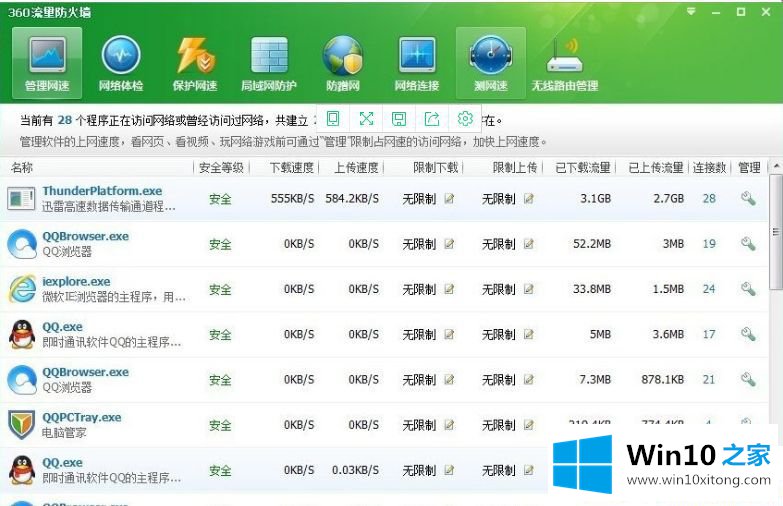Screen dimensions: 783x506
Task: Open the 防蹭网 tab
Action: point(343,63)
